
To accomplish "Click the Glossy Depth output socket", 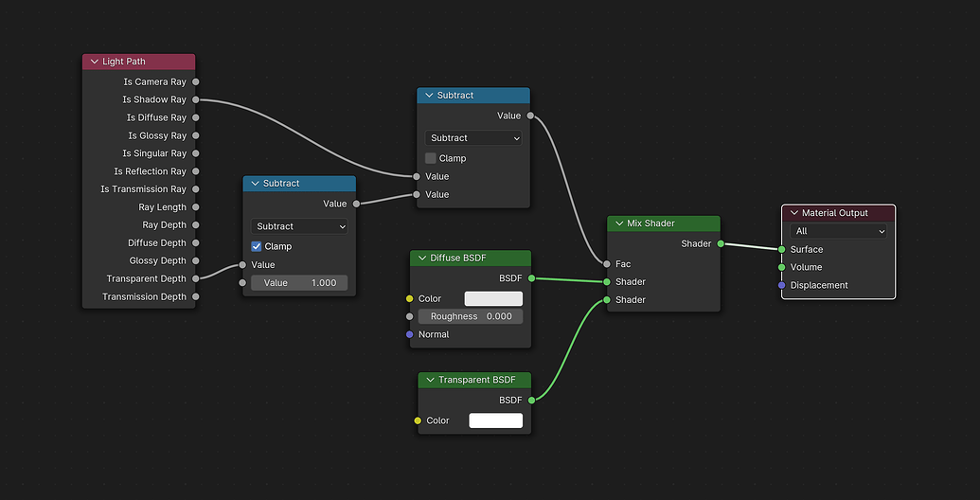I will click(x=196, y=260).
